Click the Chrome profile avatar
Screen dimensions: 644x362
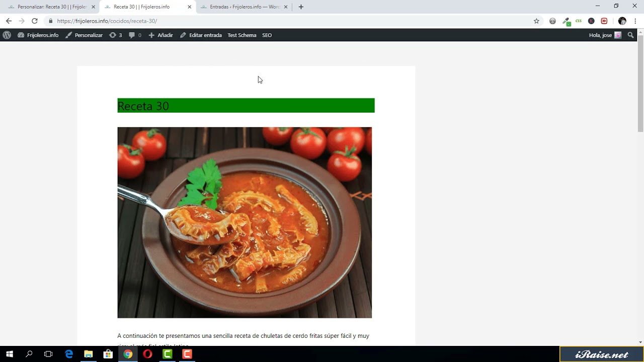(622, 21)
